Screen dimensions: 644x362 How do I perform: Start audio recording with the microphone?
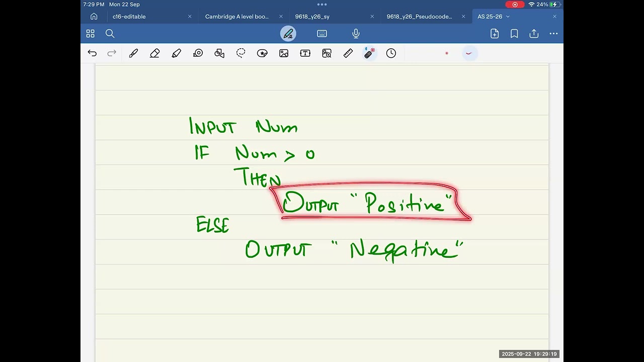tap(356, 34)
